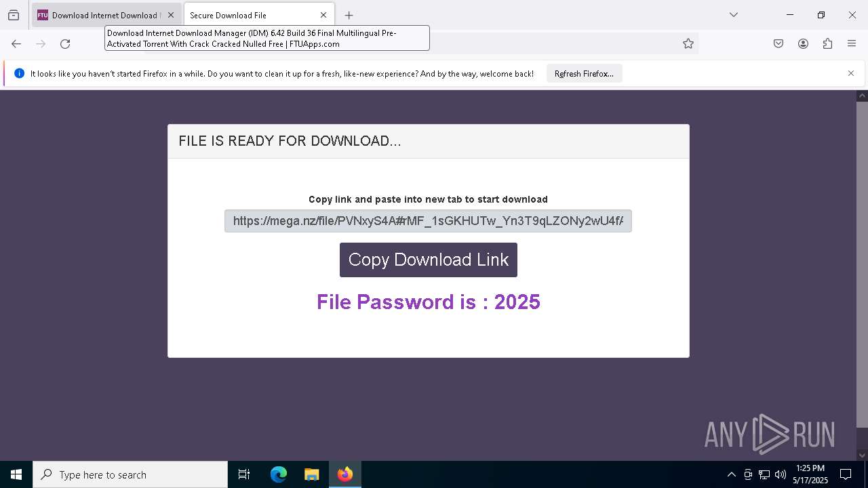The width and height of the screenshot is (868, 488).
Task: Click the Type here to search box
Action: tap(130, 474)
